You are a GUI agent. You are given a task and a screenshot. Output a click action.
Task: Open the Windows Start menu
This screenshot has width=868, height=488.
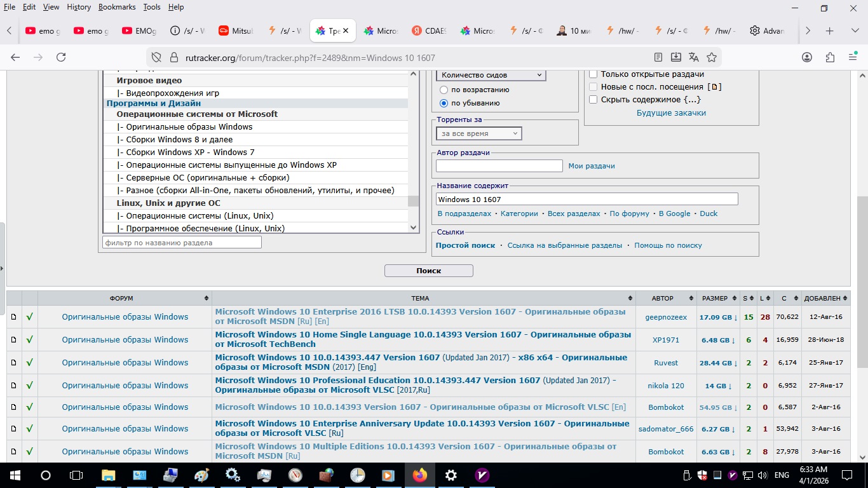pos(15,475)
